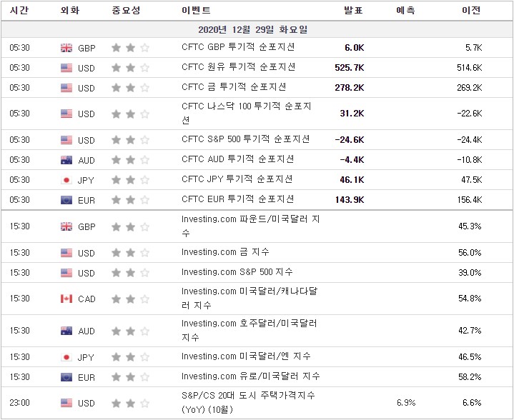The width and height of the screenshot is (514, 420).
Task: Click US flag in Investing.com S&P 500 지수 row
Action: [66, 273]
